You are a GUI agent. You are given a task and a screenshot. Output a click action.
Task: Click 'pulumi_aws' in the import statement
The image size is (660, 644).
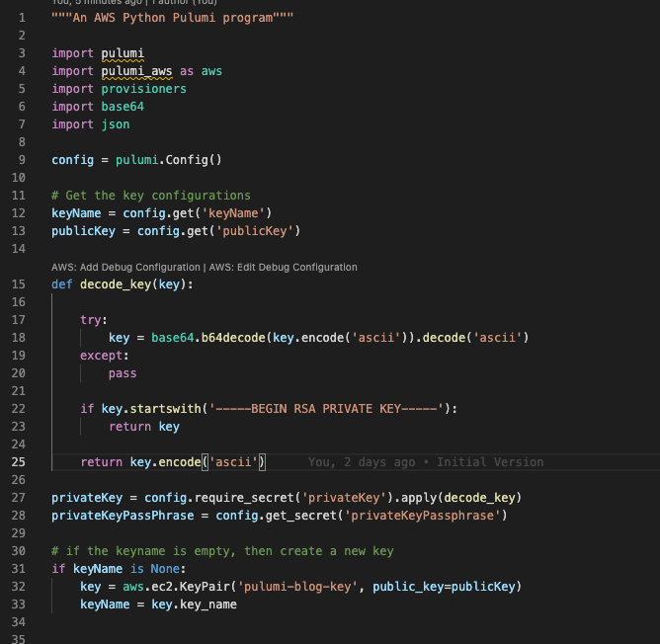[x=136, y=71]
